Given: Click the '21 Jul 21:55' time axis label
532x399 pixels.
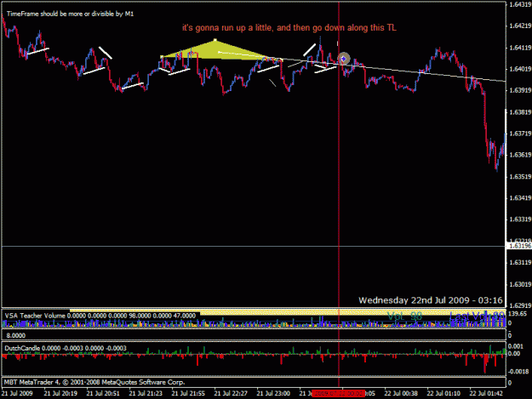Looking at the screenshot, I should 188,394.
